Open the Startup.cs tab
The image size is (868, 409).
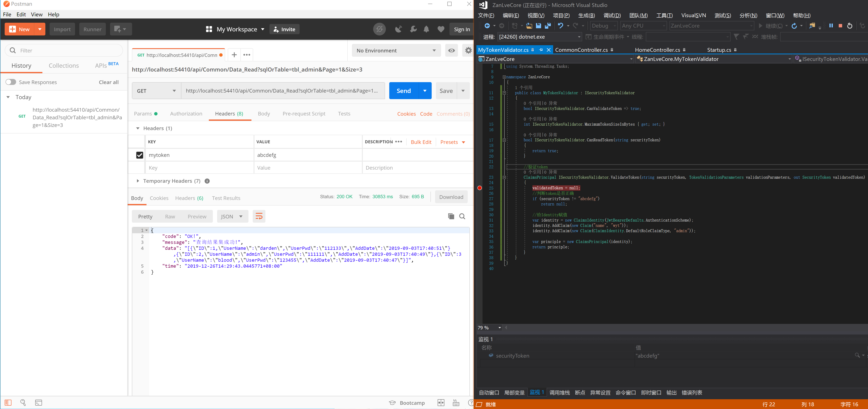coord(719,50)
